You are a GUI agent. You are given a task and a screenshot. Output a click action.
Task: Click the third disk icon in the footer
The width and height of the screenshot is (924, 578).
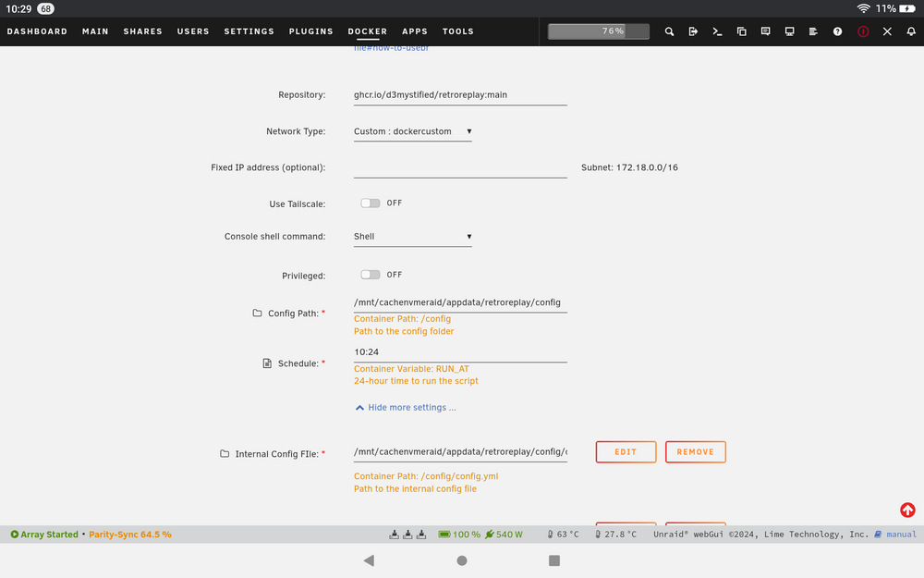[421, 535]
